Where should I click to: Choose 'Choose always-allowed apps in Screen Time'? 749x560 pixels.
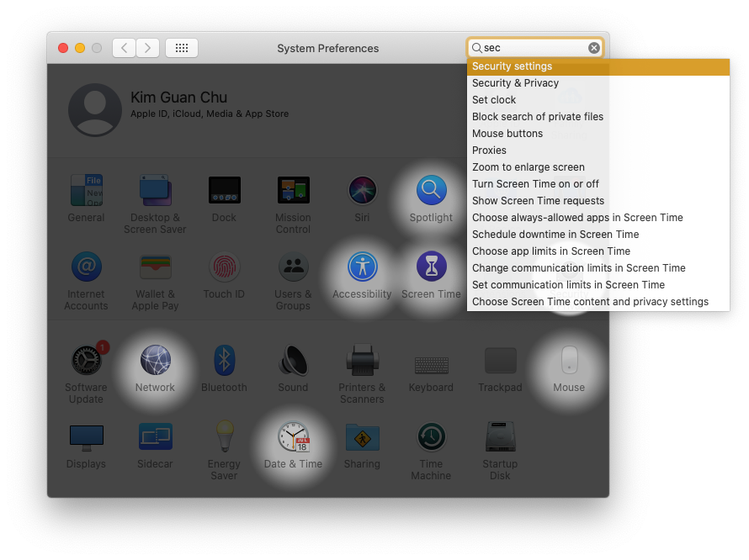click(598, 217)
